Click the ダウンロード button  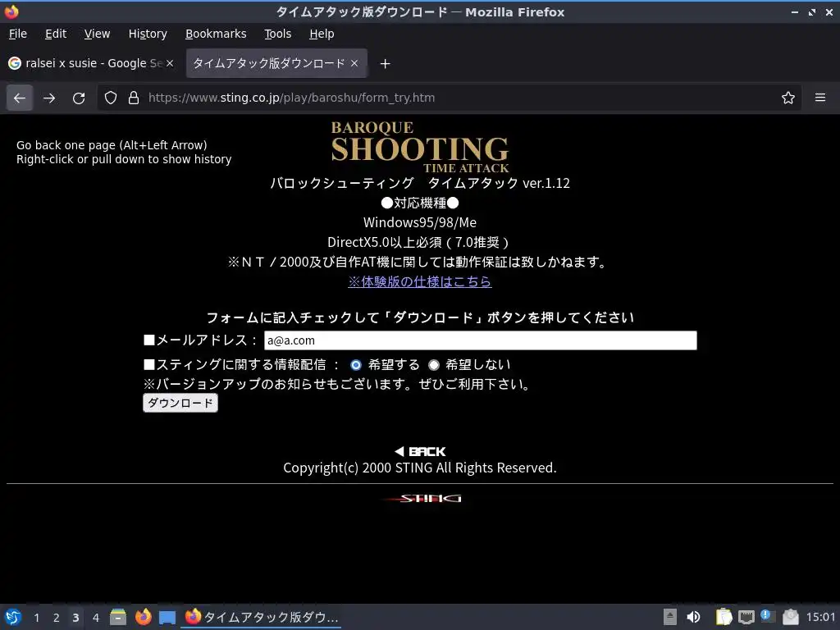click(x=180, y=403)
